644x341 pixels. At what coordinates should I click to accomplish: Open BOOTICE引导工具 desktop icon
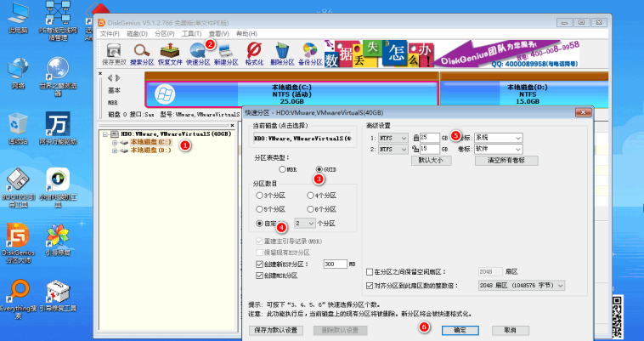click(18, 187)
